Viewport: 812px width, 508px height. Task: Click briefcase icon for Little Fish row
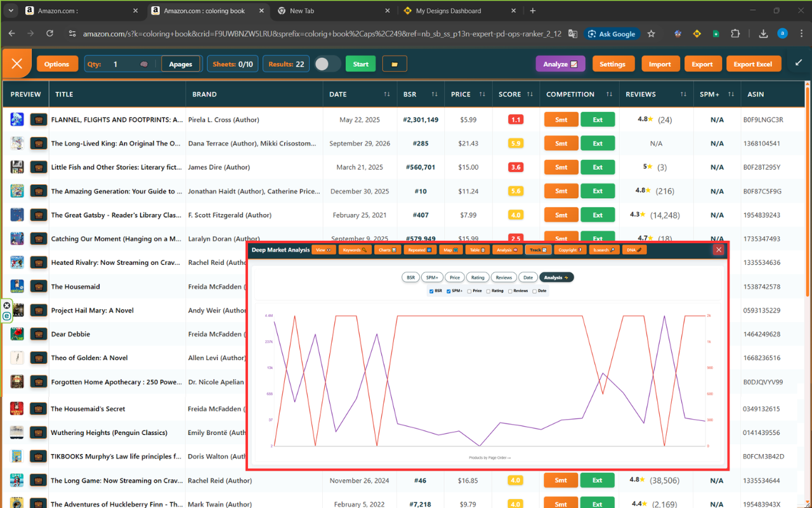pos(39,168)
